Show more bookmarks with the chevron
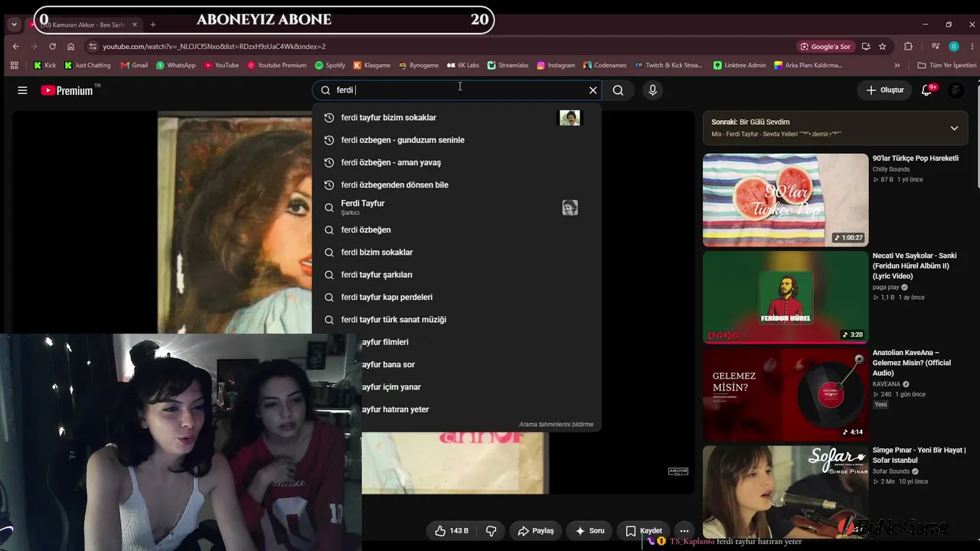The width and height of the screenshot is (980, 551). [x=897, y=65]
